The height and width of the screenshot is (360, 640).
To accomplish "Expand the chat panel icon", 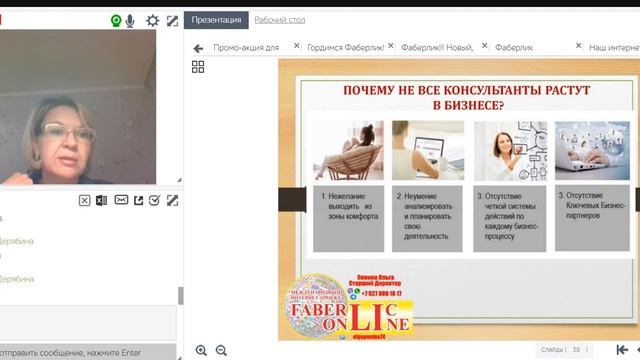I will [173, 200].
